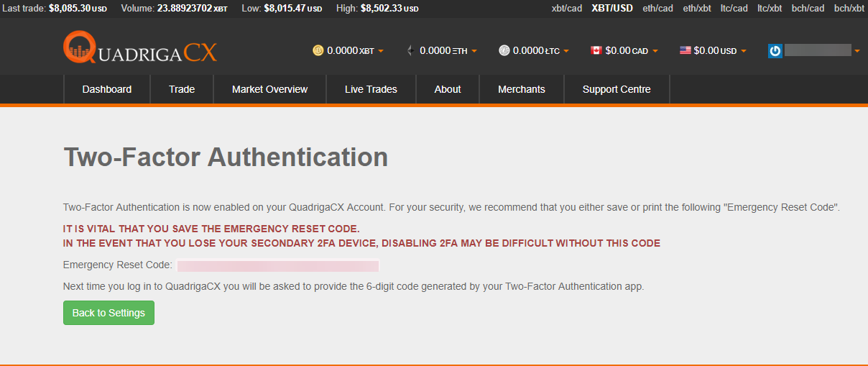
Task: Open the Support Centre menu
Action: 617,89
